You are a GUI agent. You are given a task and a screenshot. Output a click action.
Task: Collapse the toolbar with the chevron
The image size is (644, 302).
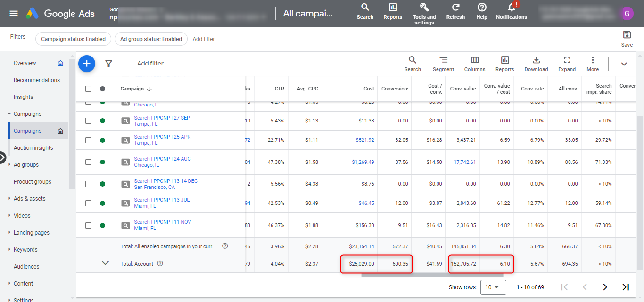click(624, 64)
